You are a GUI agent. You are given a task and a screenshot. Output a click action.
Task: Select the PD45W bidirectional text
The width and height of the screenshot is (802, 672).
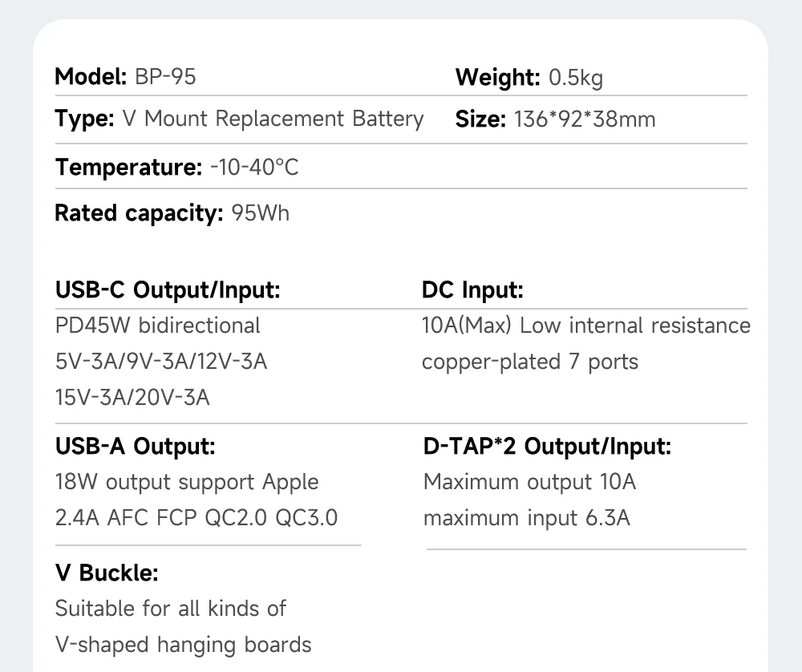157,326
